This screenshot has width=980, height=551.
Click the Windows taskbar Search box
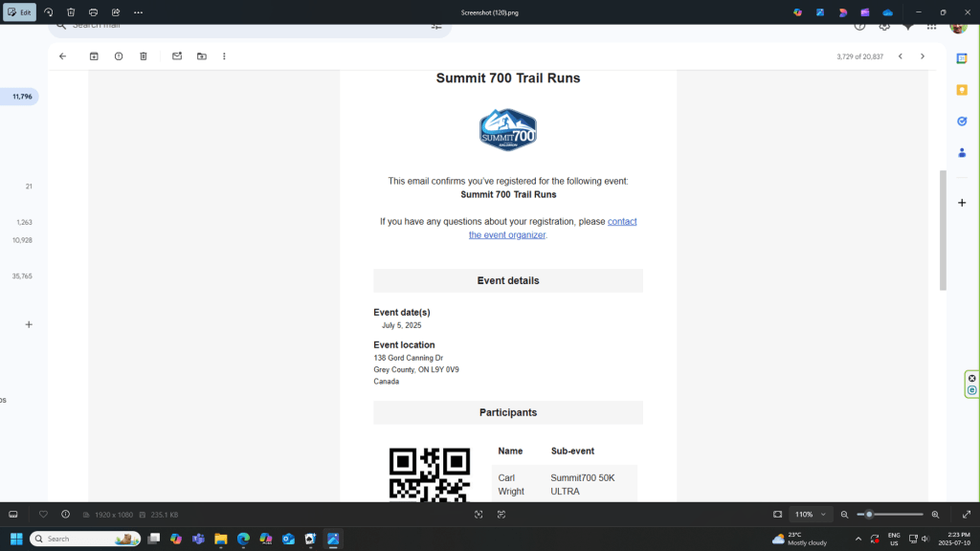click(86, 539)
